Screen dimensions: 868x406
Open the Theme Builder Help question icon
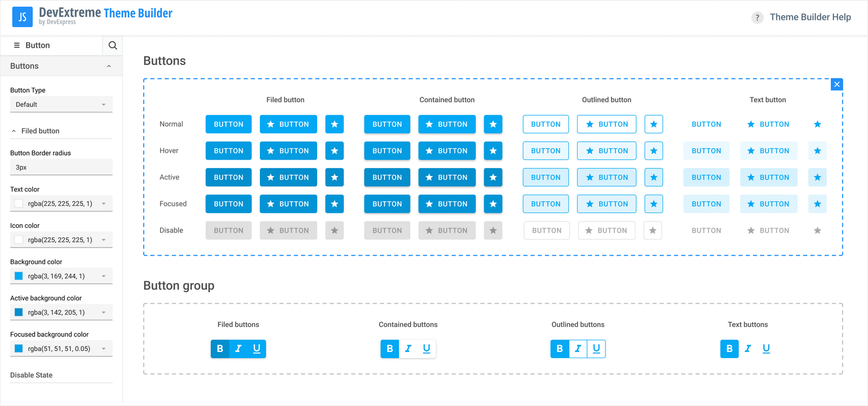[757, 17]
